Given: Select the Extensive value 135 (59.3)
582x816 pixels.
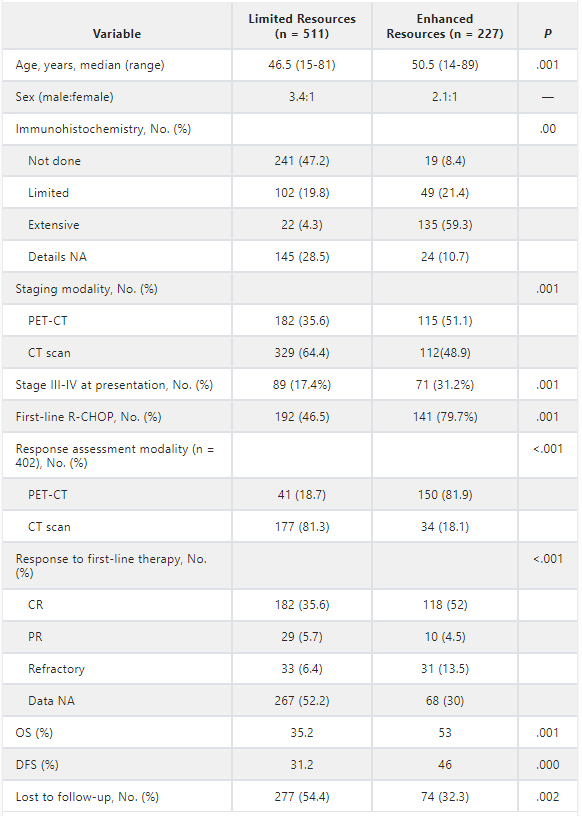Looking at the screenshot, I should tap(445, 225).
